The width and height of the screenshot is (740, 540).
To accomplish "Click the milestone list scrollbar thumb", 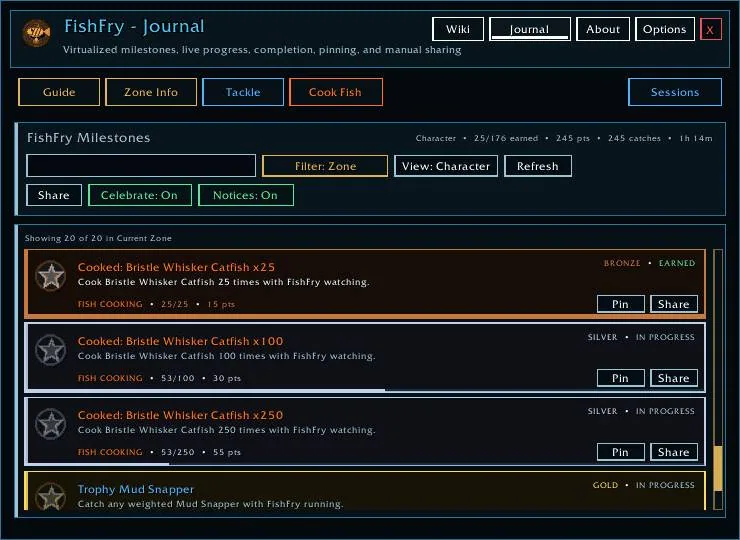I will (718, 468).
